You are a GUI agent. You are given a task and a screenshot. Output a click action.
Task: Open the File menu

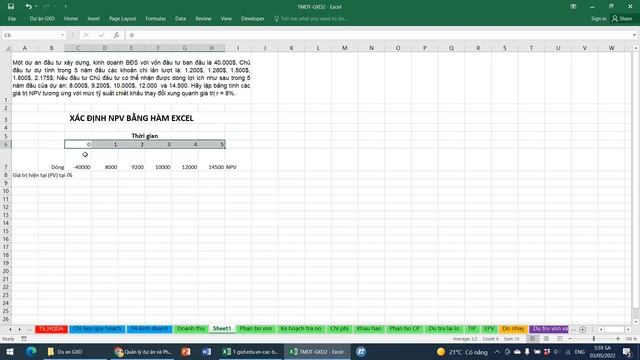pyautogui.click(x=12, y=19)
